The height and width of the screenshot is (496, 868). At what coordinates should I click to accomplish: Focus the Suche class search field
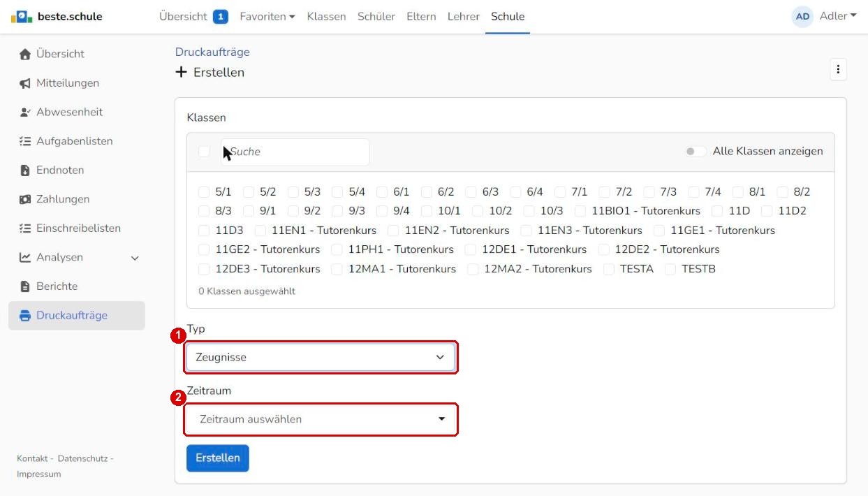point(295,152)
